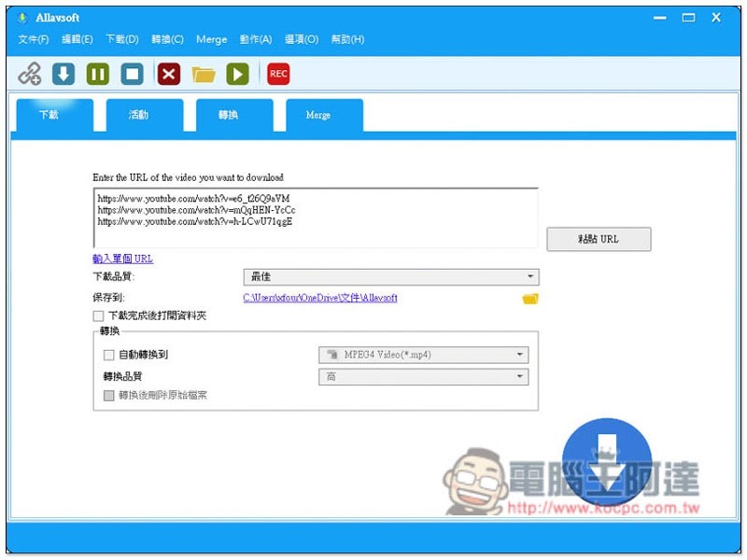
Task: Tick the 自動轉換到 checkbox
Action: [x=108, y=355]
